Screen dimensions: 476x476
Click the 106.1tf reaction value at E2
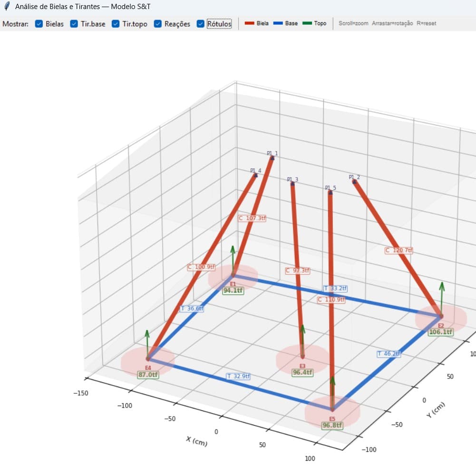(441, 332)
